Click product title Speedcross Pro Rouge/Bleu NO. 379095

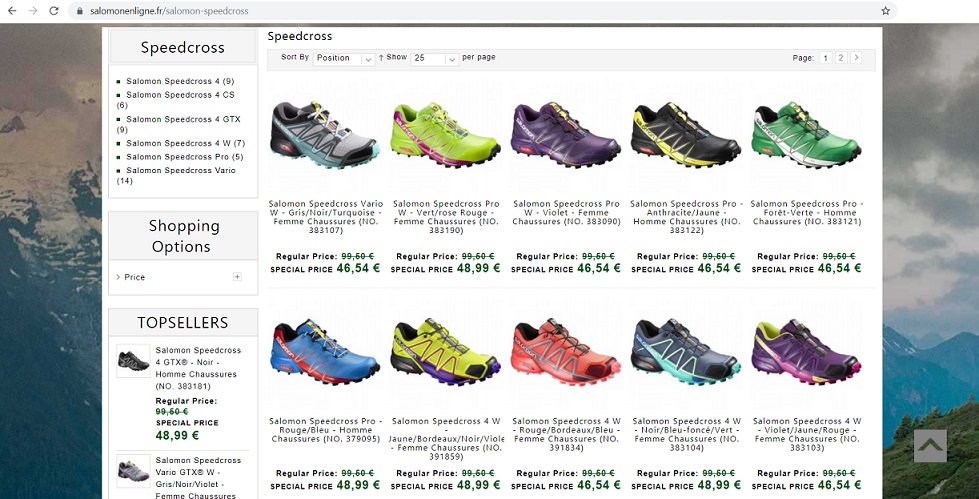(x=326, y=430)
